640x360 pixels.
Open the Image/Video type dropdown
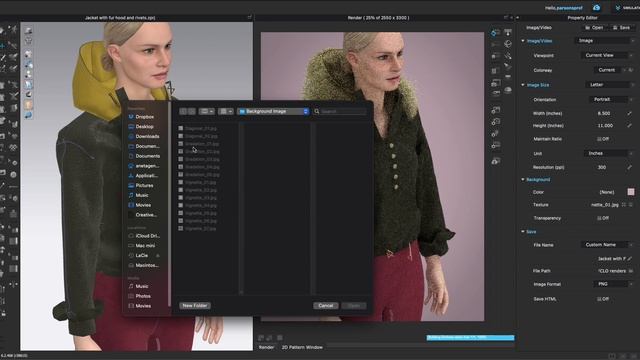coord(605,41)
